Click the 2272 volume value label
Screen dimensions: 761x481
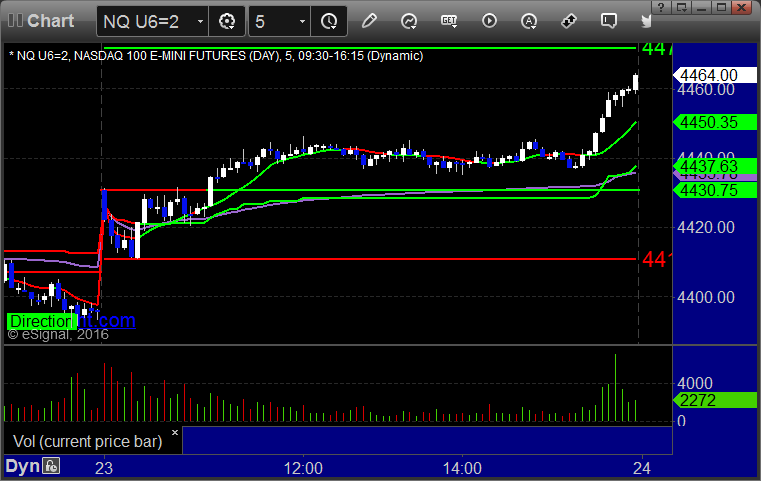[x=714, y=400]
